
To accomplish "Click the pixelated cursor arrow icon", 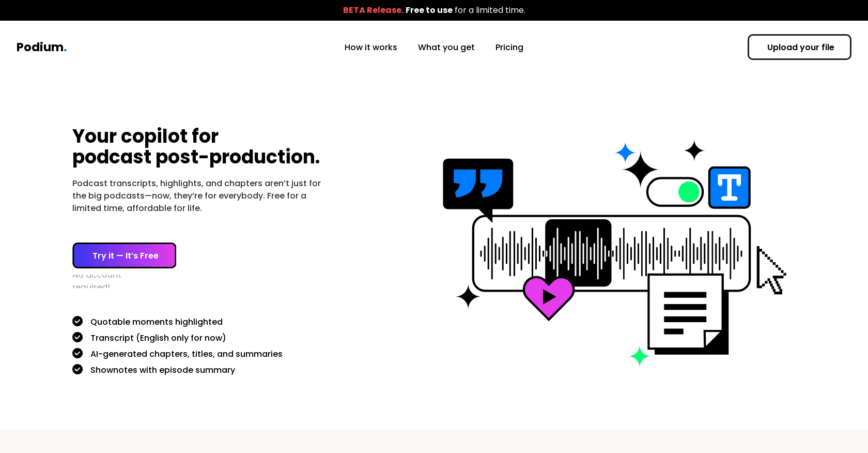I will pyautogui.click(x=770, y=270).
